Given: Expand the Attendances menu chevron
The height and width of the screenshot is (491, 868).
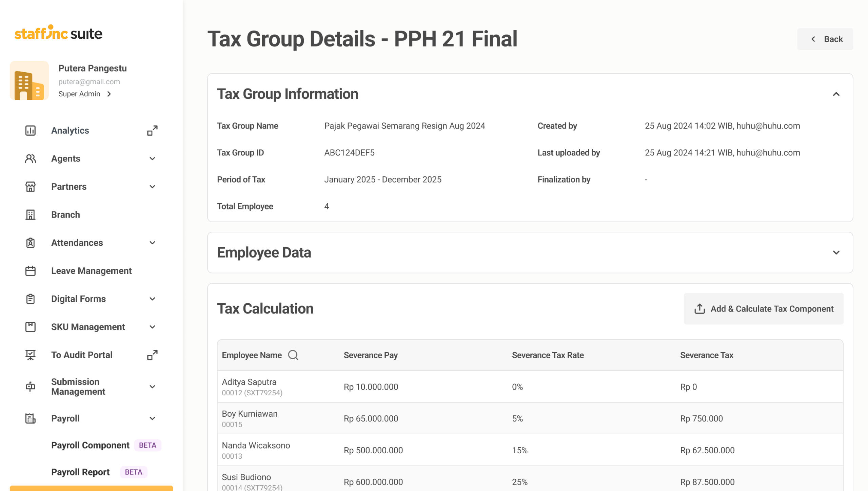Looking at the screenshot, I should pyautogui.click(x=152, y=243).
